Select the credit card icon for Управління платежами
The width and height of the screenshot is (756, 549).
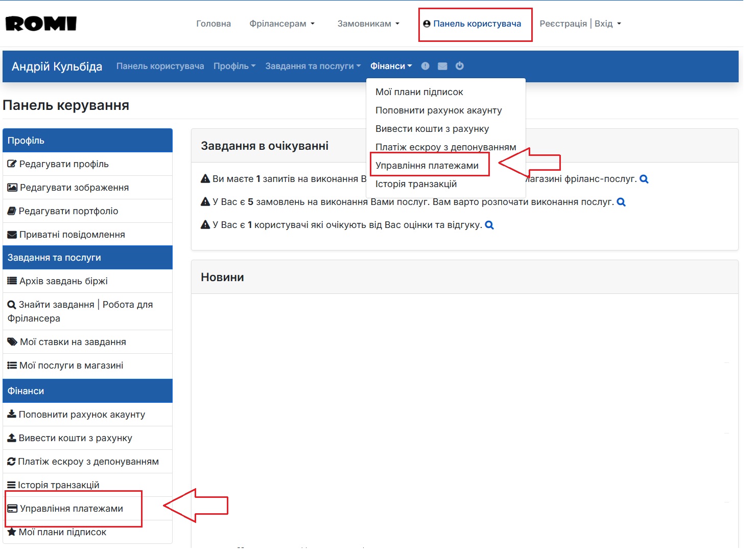tap(12, 508)
